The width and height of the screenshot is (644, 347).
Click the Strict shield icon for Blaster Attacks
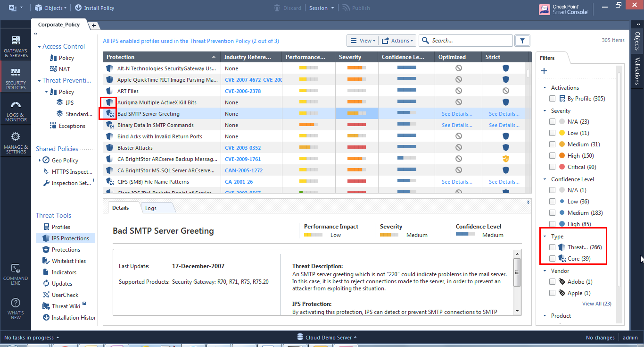coord(506,148)
